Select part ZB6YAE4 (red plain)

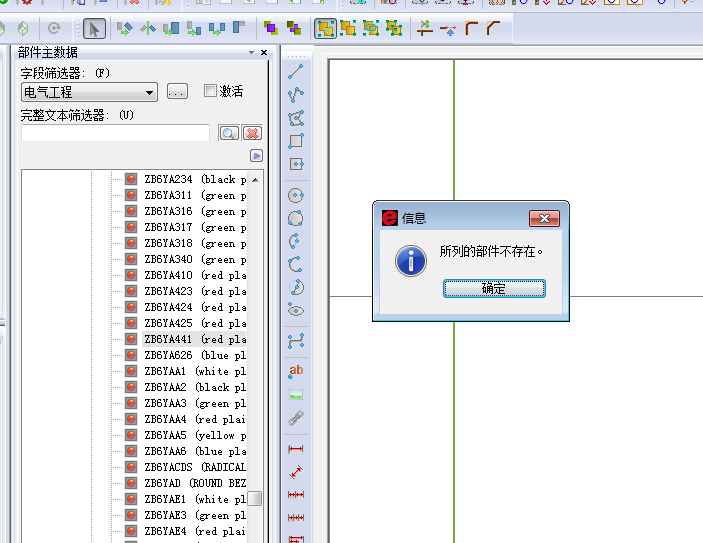(x=195, y=531)
